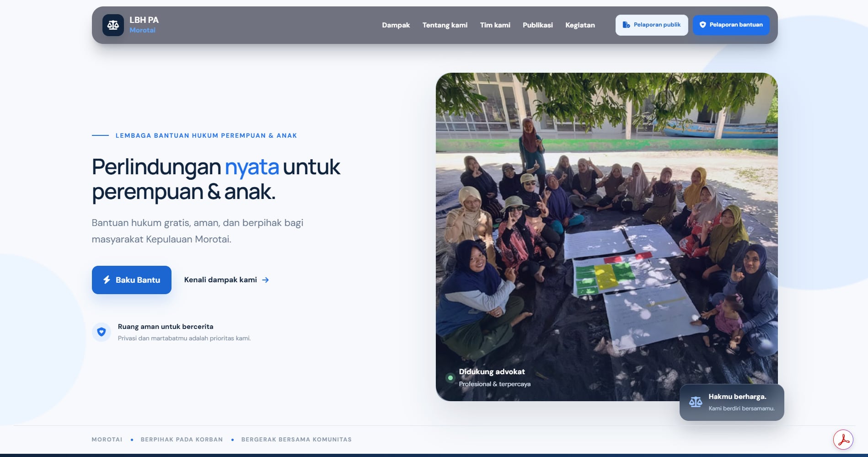
Task: Open Kegiatan navigation item
Action: click(x=580, y=25)
